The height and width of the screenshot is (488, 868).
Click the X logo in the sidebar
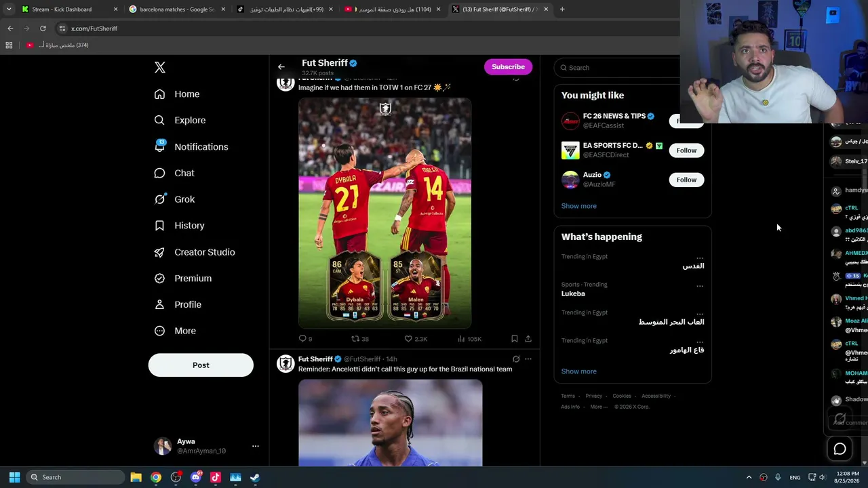(x=160, y=67)
